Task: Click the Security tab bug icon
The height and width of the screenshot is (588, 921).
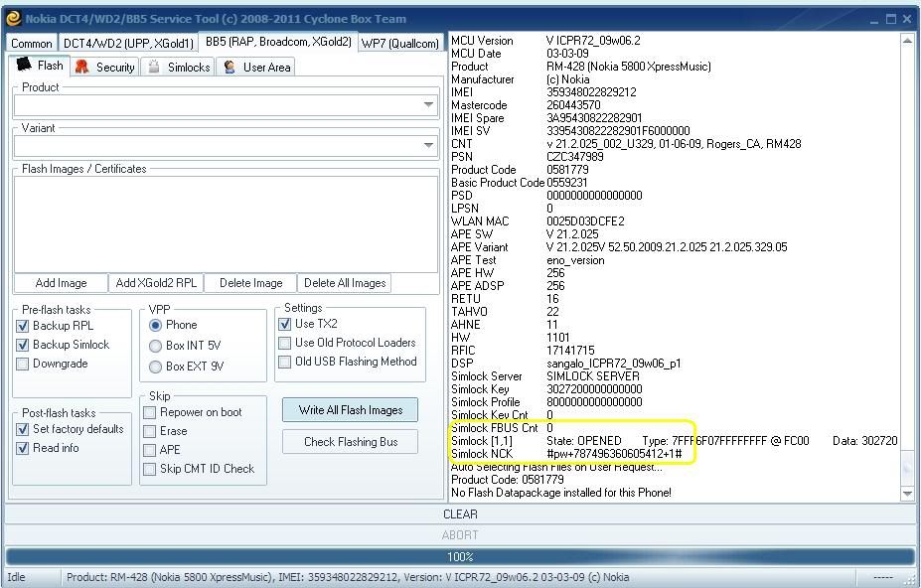Action: tap(82, 67)
